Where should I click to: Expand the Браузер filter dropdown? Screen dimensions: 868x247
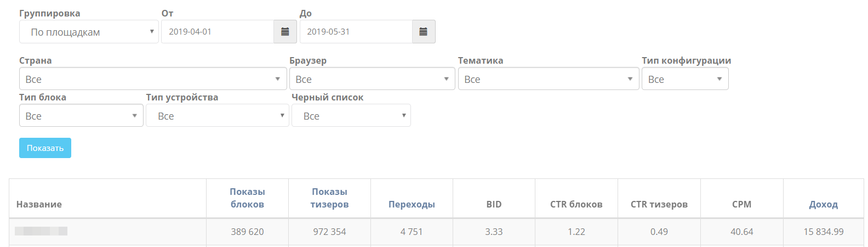click(x=372, y=79)
